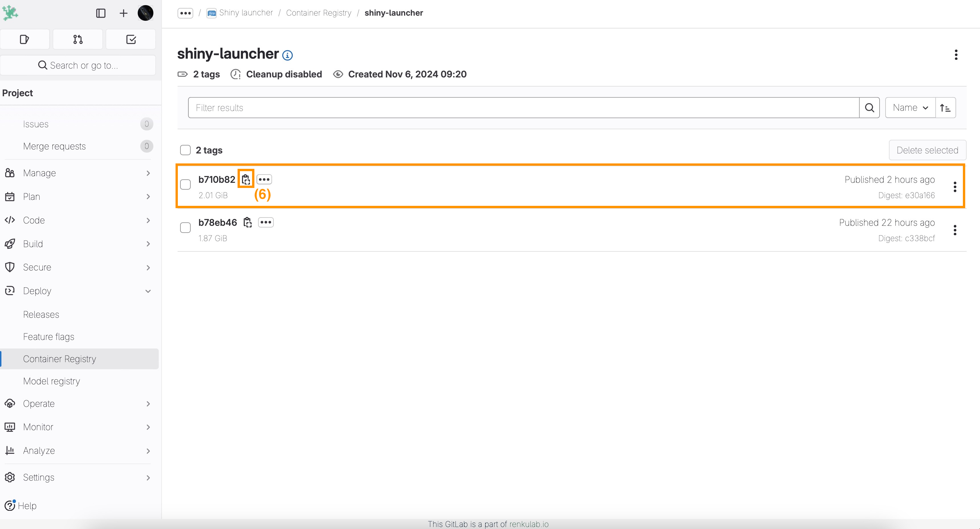Open actions menu for b710b82 row
The width and height of the screenshot is (980, 529).
tap(955, 187)
